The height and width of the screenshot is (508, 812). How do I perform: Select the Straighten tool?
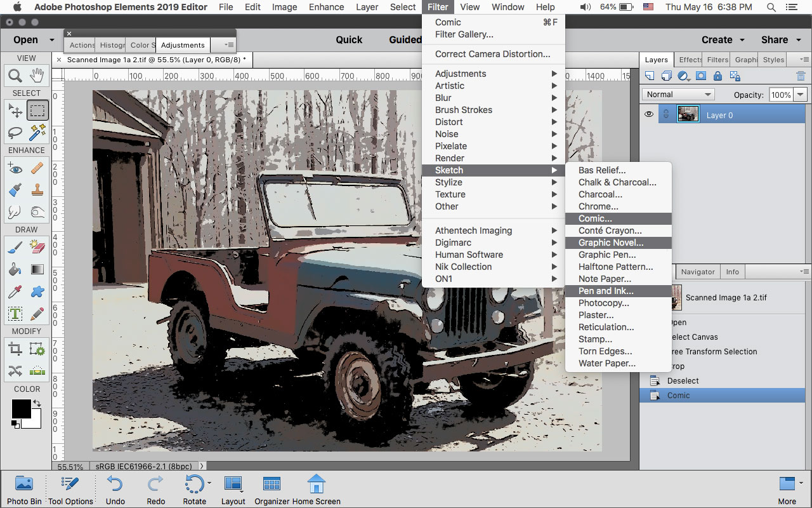click(x=37, y=371)
